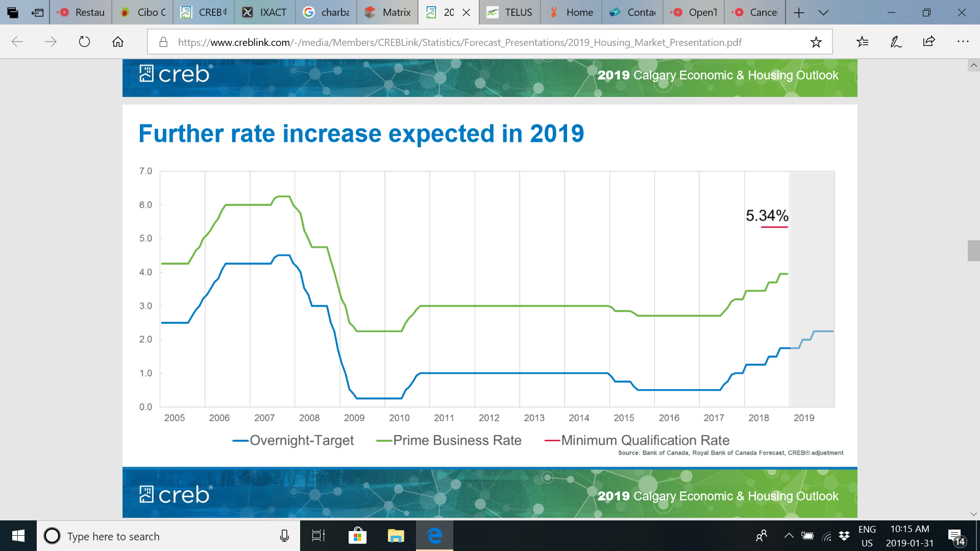The width and height of the screenshot is (980, 551).
Task: Open Task View on taskbar
Action: [318, 536]
